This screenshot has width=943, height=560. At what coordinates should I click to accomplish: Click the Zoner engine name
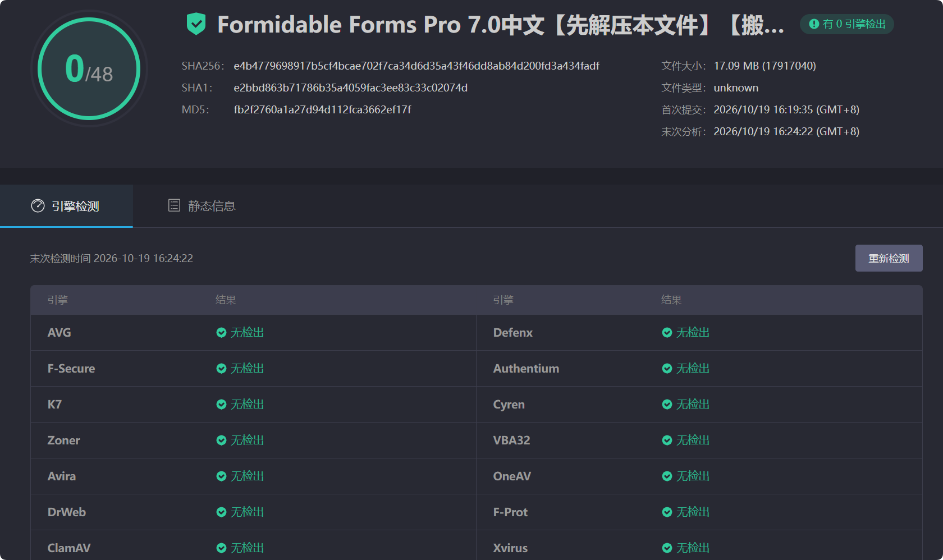63,440
